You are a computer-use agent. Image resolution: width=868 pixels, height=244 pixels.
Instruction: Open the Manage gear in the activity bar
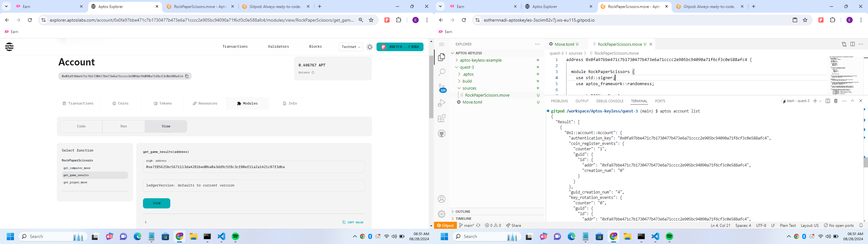click(x=441, y=214)
